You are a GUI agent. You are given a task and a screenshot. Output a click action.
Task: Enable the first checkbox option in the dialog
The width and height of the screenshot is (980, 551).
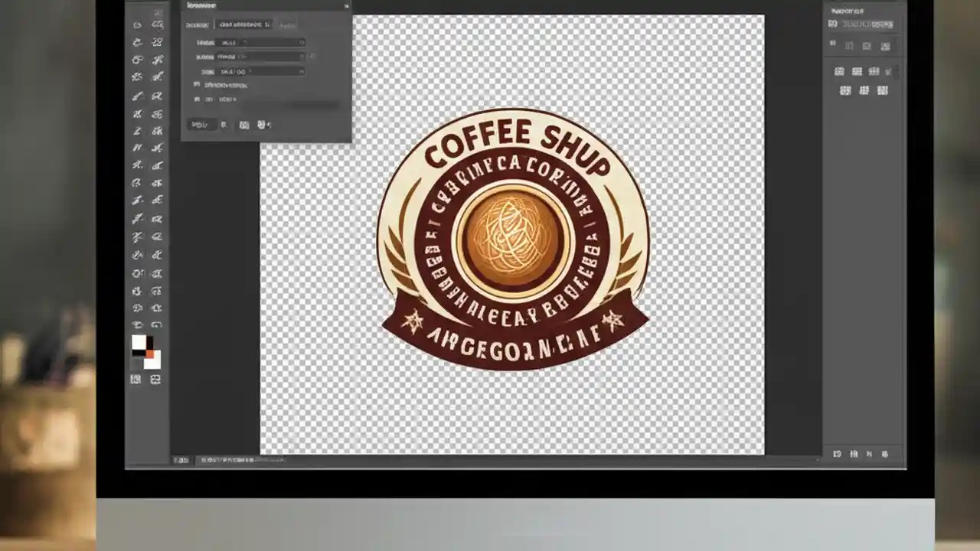[198, 84]
